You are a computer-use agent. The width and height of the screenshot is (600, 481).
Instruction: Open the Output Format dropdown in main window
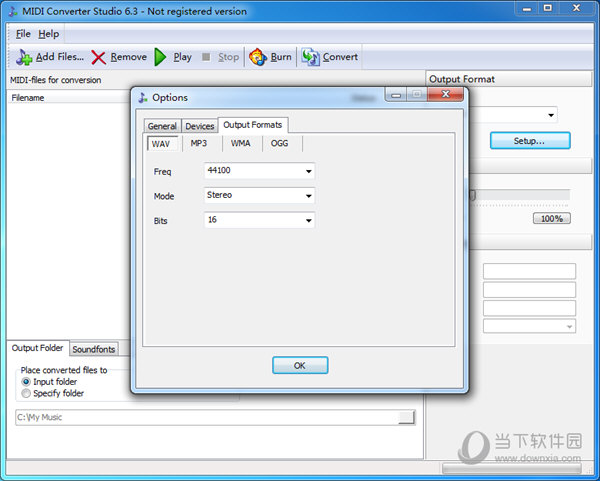551,115
